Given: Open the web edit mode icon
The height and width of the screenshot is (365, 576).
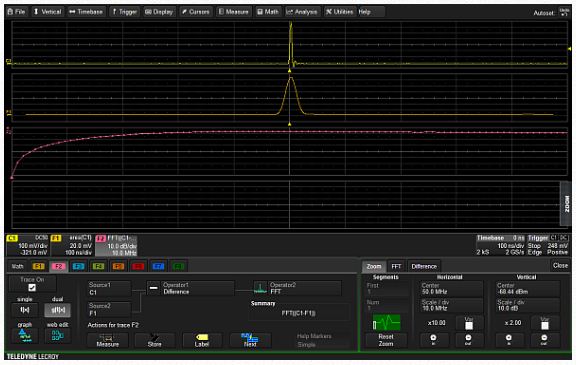Looking at the screenshot, I should click(x=58, y=336).
